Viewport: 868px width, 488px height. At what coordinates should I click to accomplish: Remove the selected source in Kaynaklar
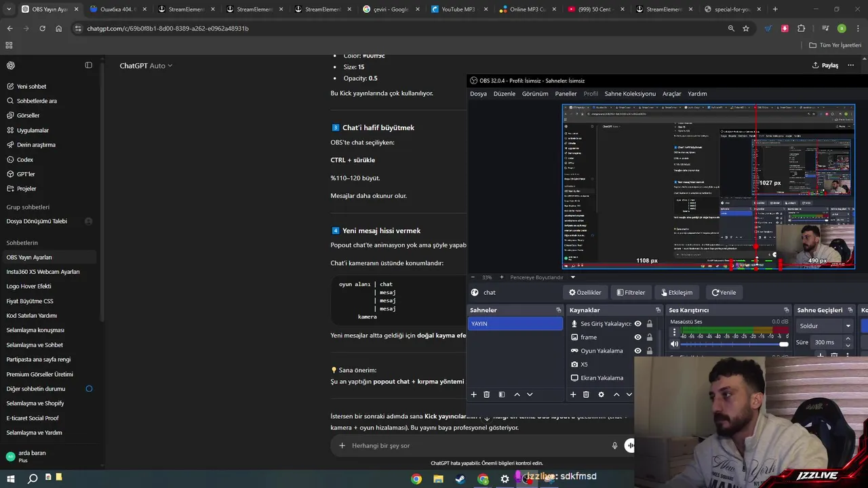tap(586, 394)
